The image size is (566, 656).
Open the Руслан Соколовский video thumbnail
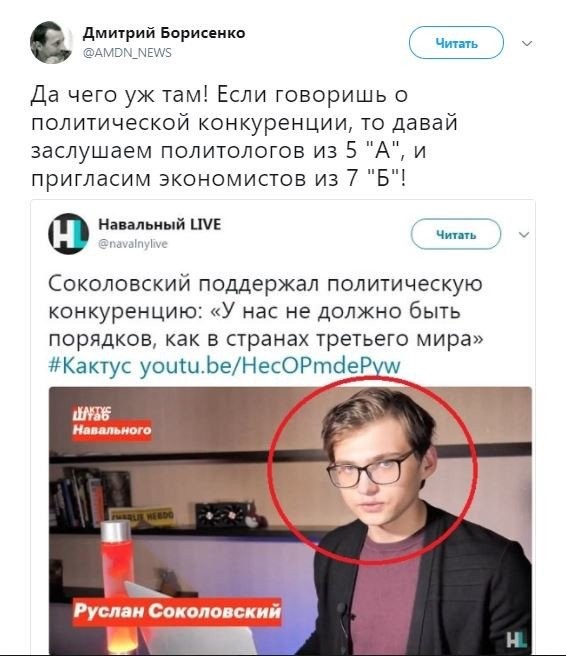pyautogui.click(x=290, y=520)
